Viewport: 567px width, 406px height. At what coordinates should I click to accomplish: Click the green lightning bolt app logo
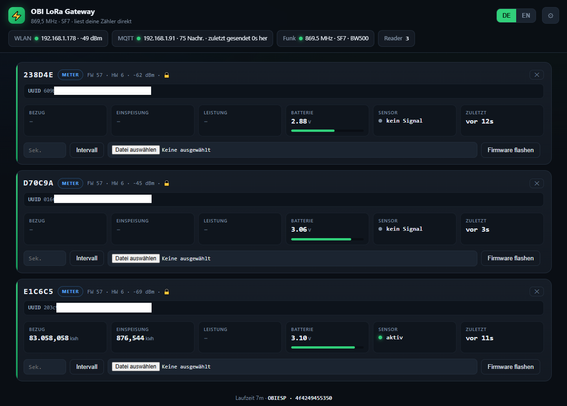tap(17, 16)
